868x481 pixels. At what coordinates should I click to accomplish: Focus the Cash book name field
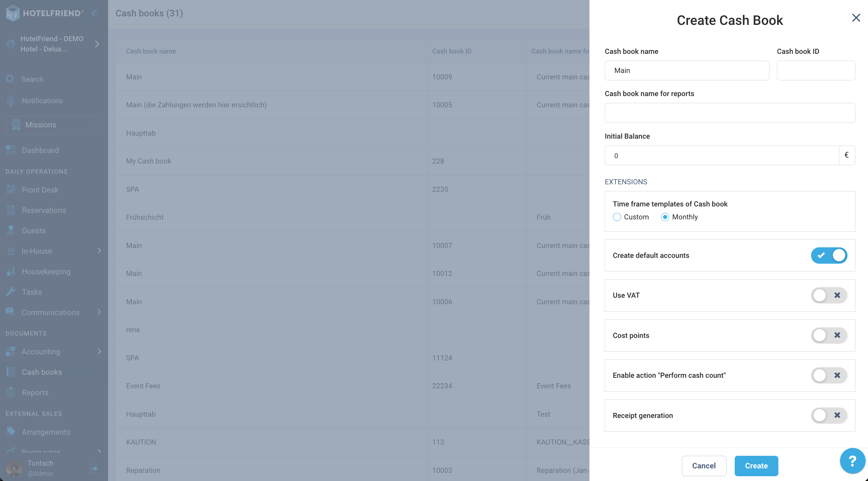[687, 71]
